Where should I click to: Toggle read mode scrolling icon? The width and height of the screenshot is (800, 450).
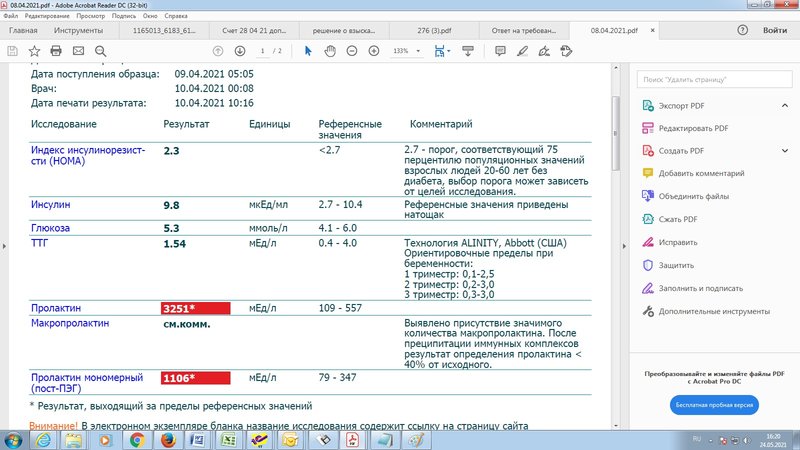pos(467,51)
